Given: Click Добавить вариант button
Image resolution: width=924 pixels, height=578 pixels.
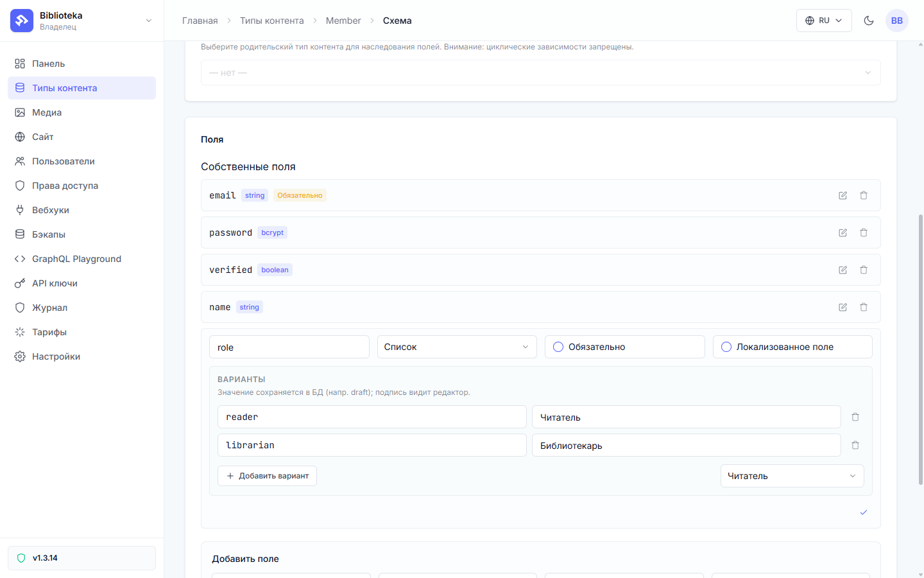Looking at the screenshot, I should point(267,476).
